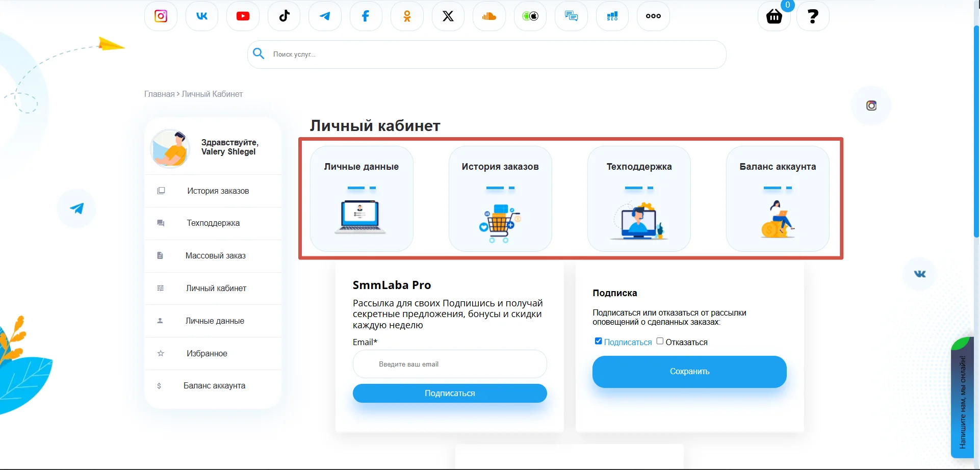Click the Личный Кабинет breadcrumb

pos(212,94)
